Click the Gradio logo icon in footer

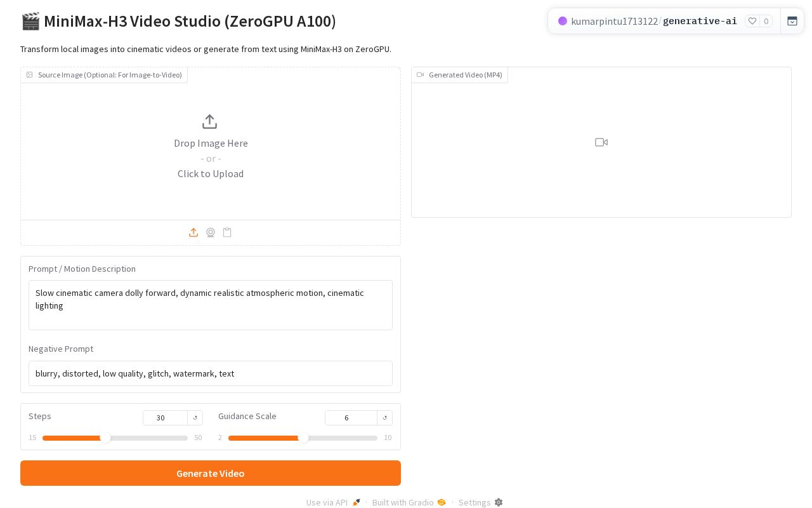(x=442, y=502)
